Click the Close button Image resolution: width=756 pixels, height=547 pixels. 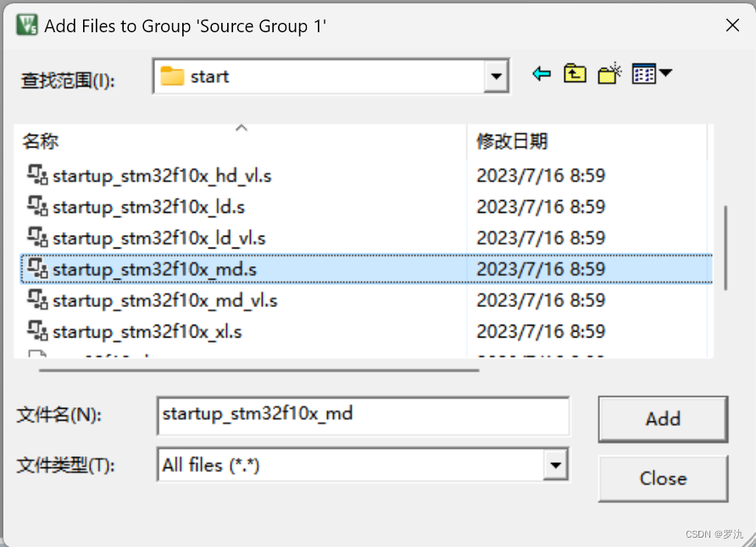(x=663, y=478)
